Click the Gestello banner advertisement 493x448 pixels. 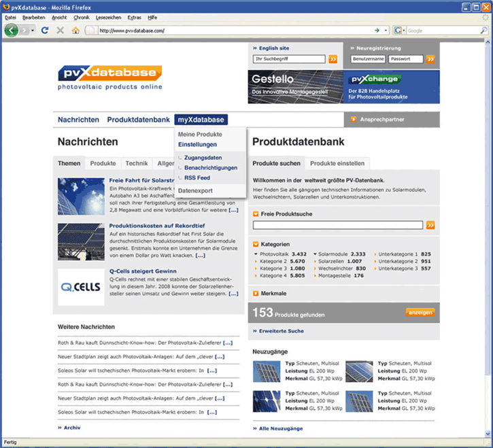(295, 87)
